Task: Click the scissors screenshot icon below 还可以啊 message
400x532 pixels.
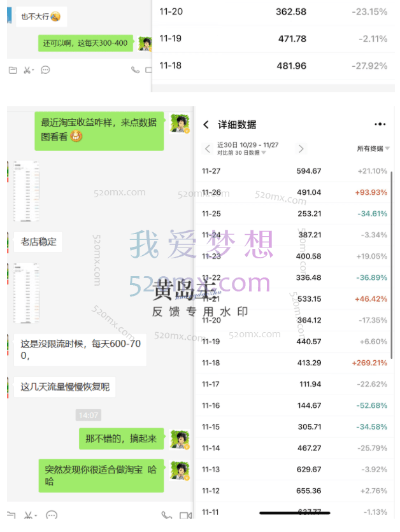Action: coord(29,70)
